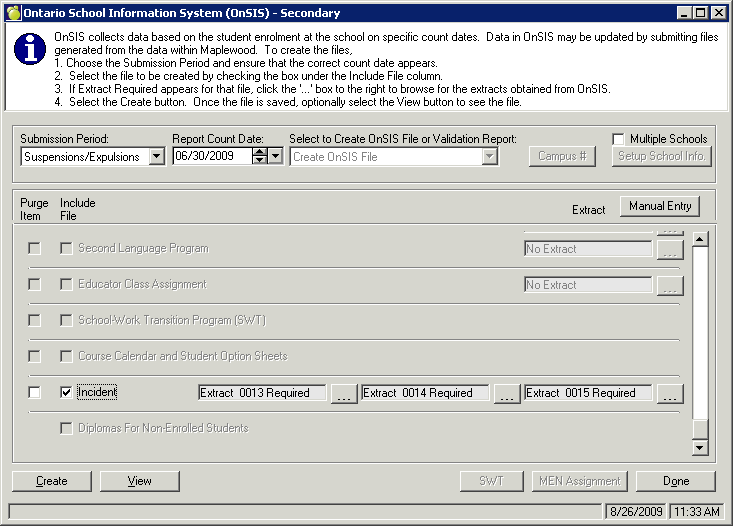The image size is (733, 526).
Task: Click Done to close the dialog
Action: pos(676,481)
